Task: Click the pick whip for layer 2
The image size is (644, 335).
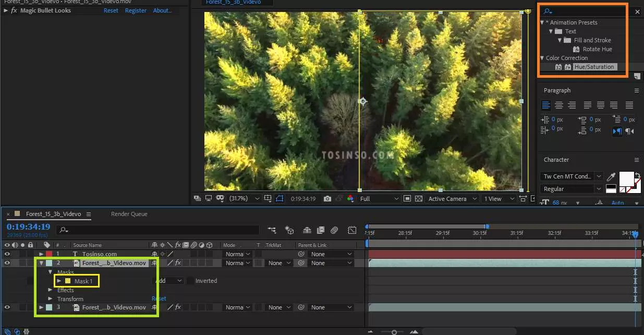Action: click(x=301, y=264)
